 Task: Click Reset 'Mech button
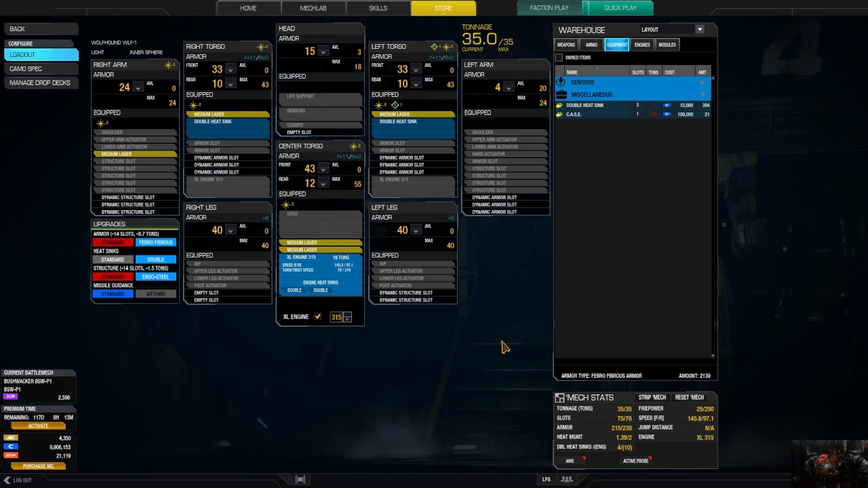[x=690, y=398]
